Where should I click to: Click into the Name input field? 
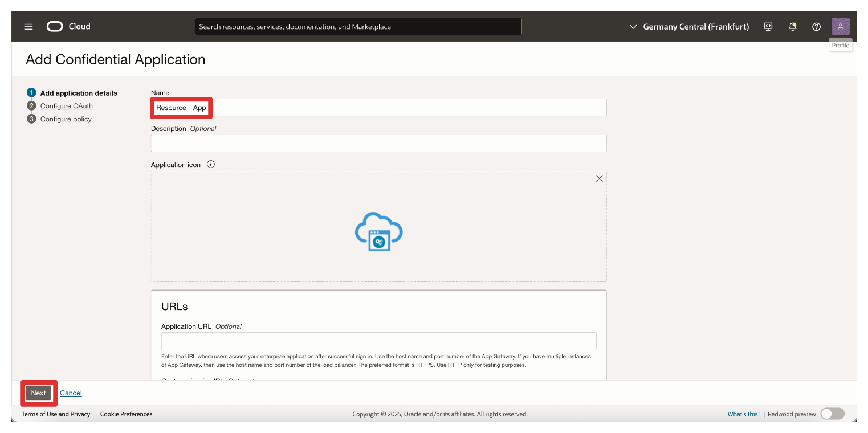click(x=399, y=108)
